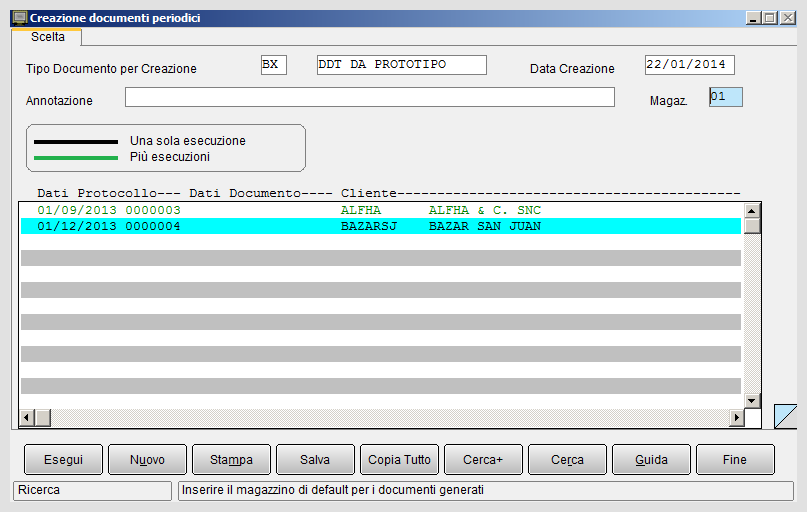807x512 pixels.
Task: Click the date 01/12/2013 in list
Action: point(77,226)
